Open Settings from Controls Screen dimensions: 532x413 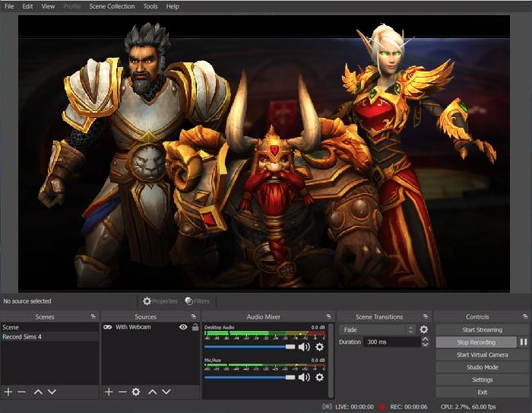482,380
